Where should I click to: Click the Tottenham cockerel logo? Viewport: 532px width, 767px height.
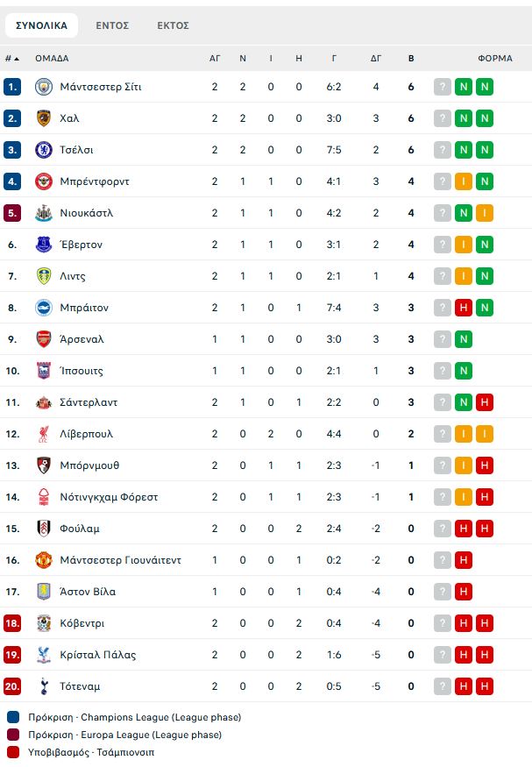[44, 686]
